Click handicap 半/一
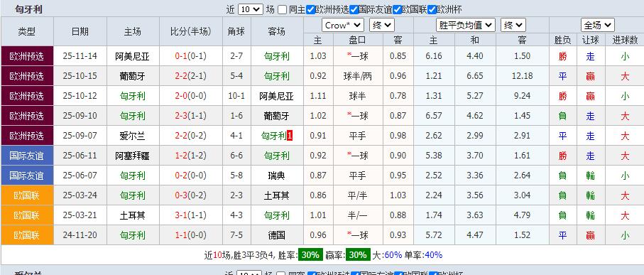Image resolution: width=644 pixels, height=275 pixels. point(358,215)
